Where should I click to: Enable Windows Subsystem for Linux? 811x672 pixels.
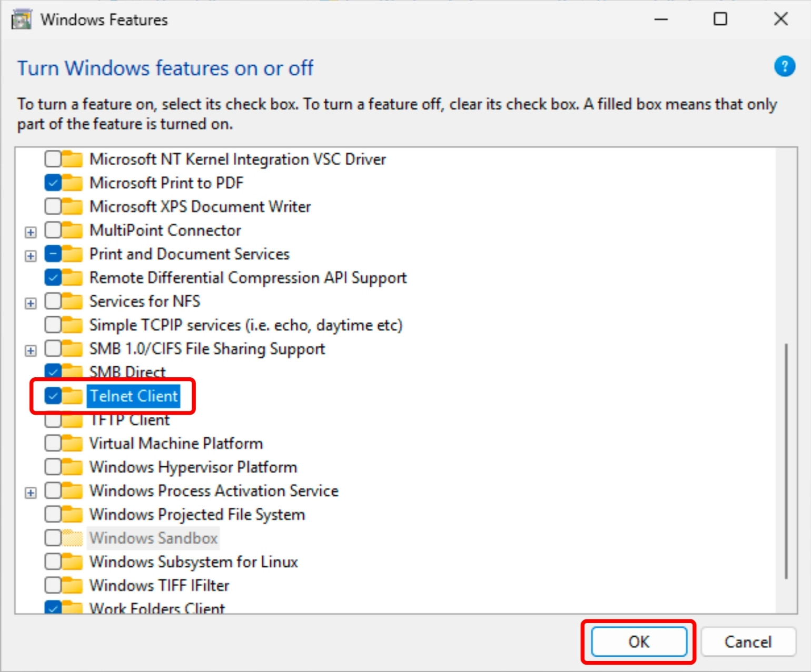tap(53, 561)
